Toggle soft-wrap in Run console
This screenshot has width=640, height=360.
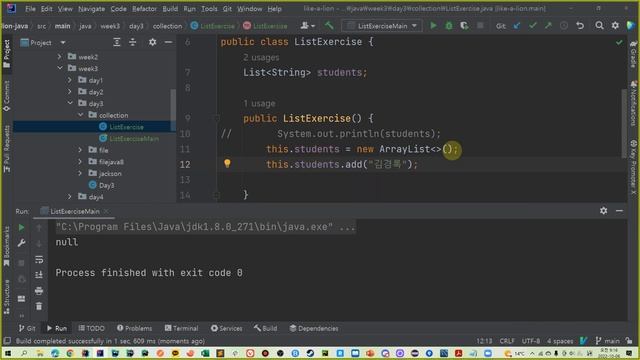click(x=39, y=259)
